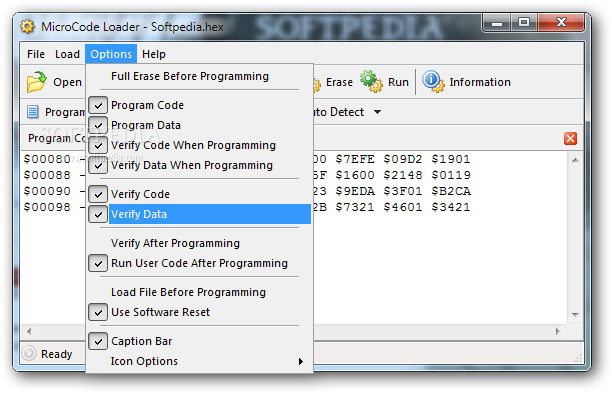Click the Program document icon

[x=33, y=112]
